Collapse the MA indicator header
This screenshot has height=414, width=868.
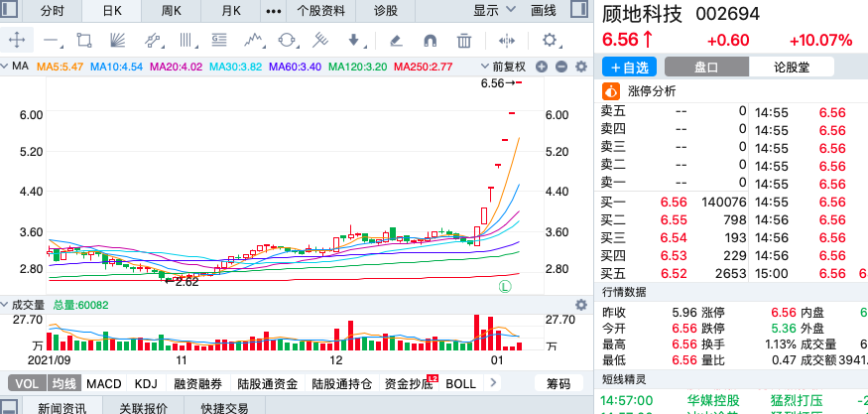[x=6, y=67]
